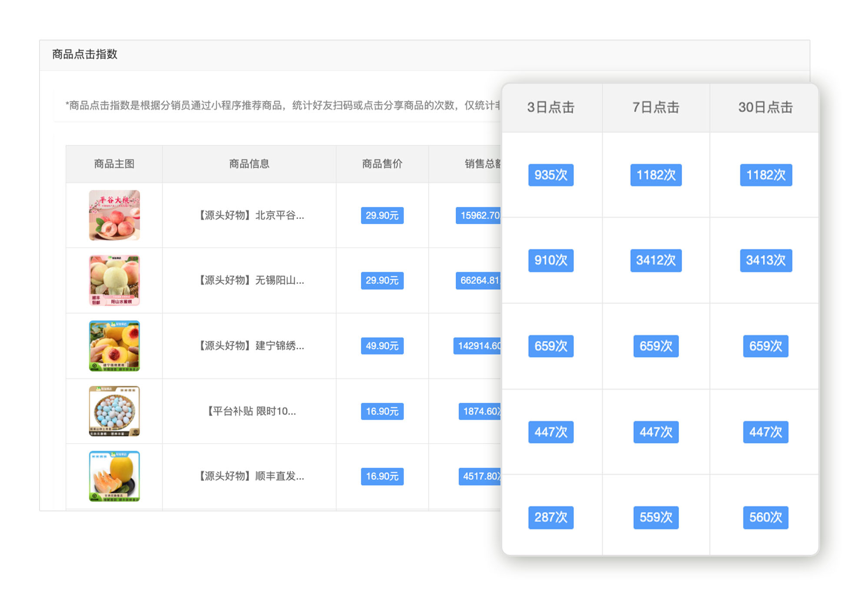Click the 商品售价 column header
Viewport: 868px width, 597px height.
[382, 164]
